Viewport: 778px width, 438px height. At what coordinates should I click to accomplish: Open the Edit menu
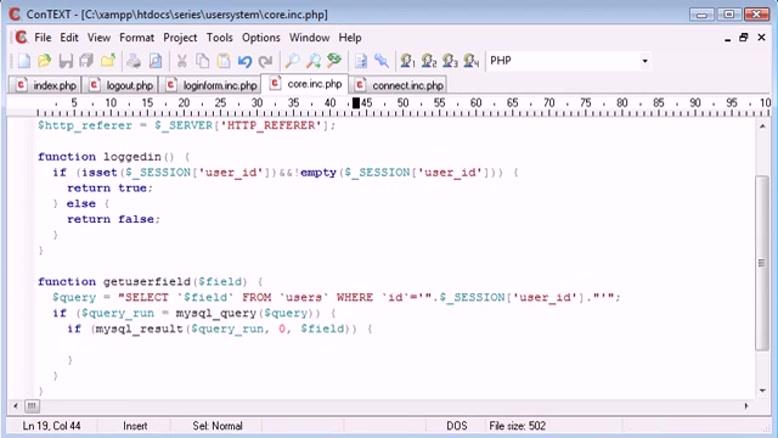pyautogui.click(x=69, y=38)
